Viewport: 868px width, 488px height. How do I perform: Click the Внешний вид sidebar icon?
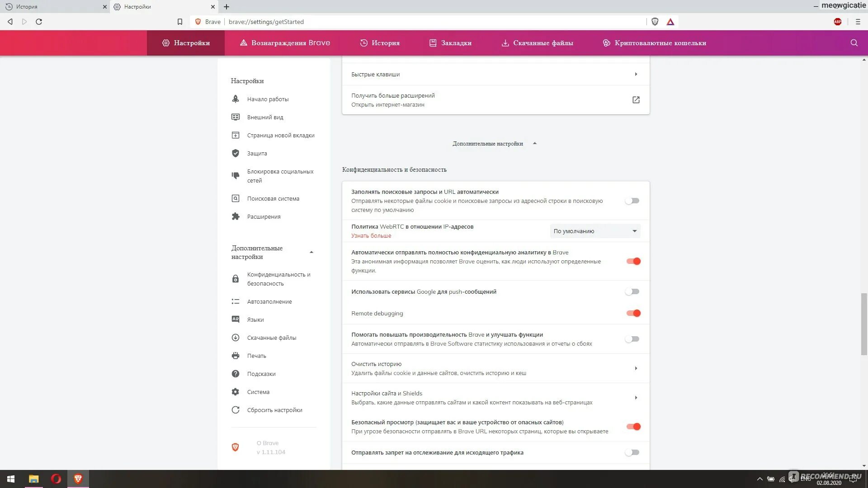[236, 117]
